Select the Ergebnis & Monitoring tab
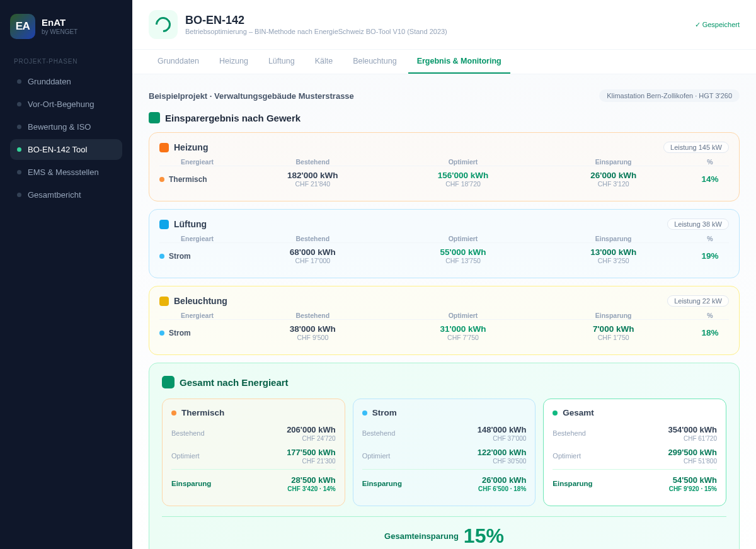Viewport: 756px width, 549px height. click(x=459, y=61)
